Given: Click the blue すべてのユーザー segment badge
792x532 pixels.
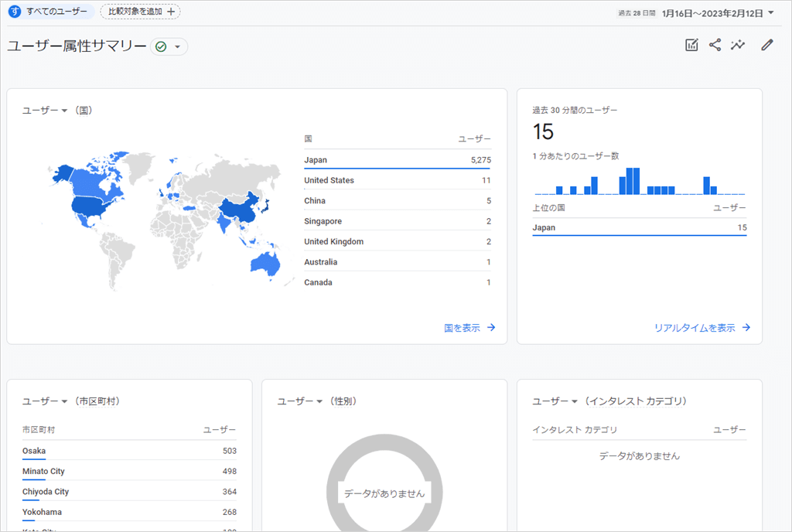Looking at the screenshot, I should tap(15, 11).
